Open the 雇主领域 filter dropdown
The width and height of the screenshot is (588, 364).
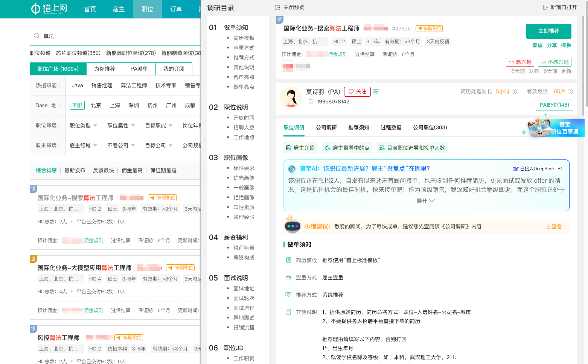point(83,146)
